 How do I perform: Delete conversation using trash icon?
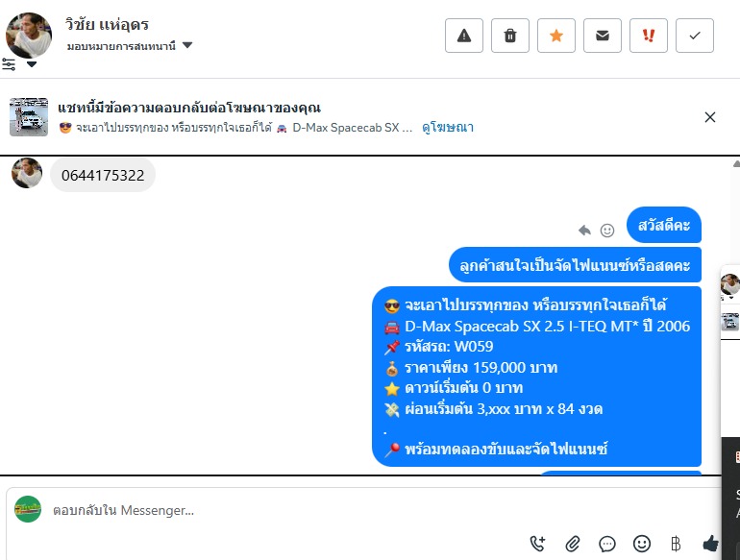point(510,36)
